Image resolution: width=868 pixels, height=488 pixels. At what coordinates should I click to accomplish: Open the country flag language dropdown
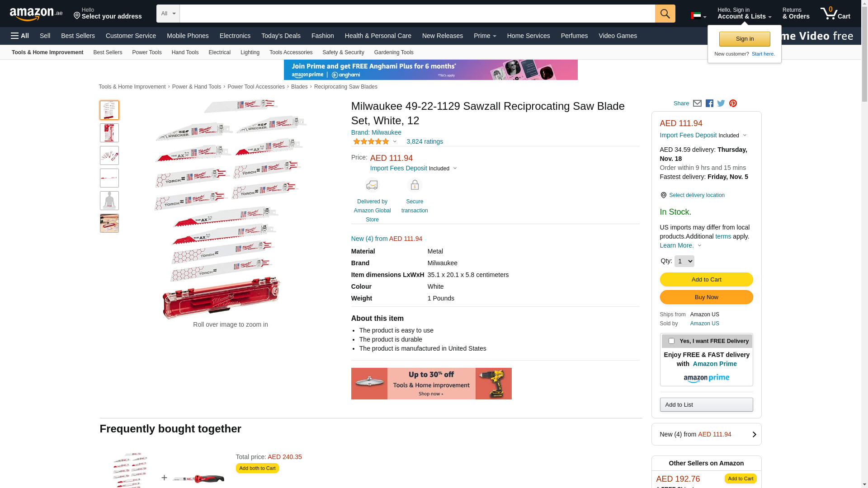[698, 16]
